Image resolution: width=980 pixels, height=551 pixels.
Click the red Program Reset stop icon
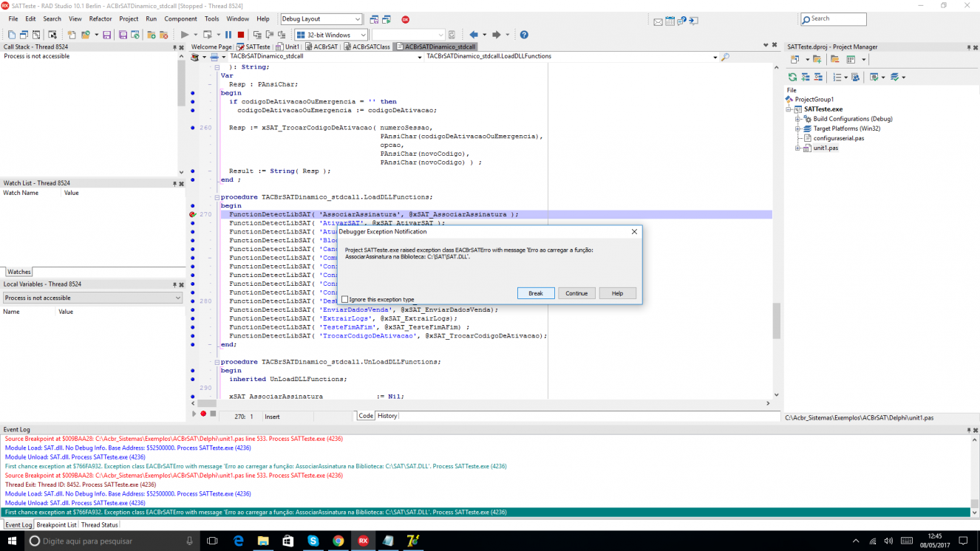(241, 35)
